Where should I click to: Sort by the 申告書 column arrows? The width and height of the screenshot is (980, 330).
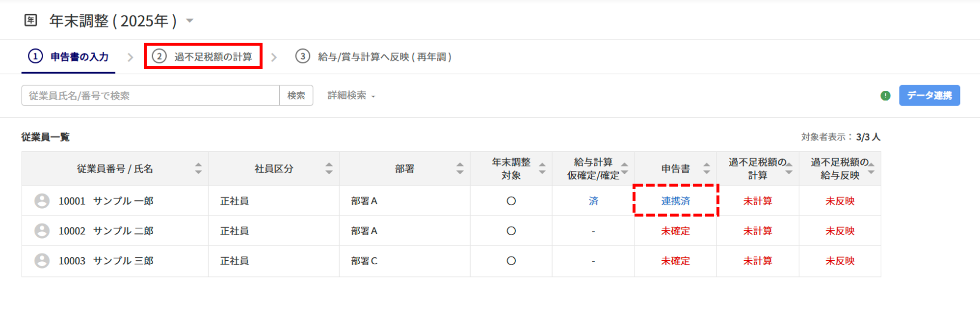706,169
